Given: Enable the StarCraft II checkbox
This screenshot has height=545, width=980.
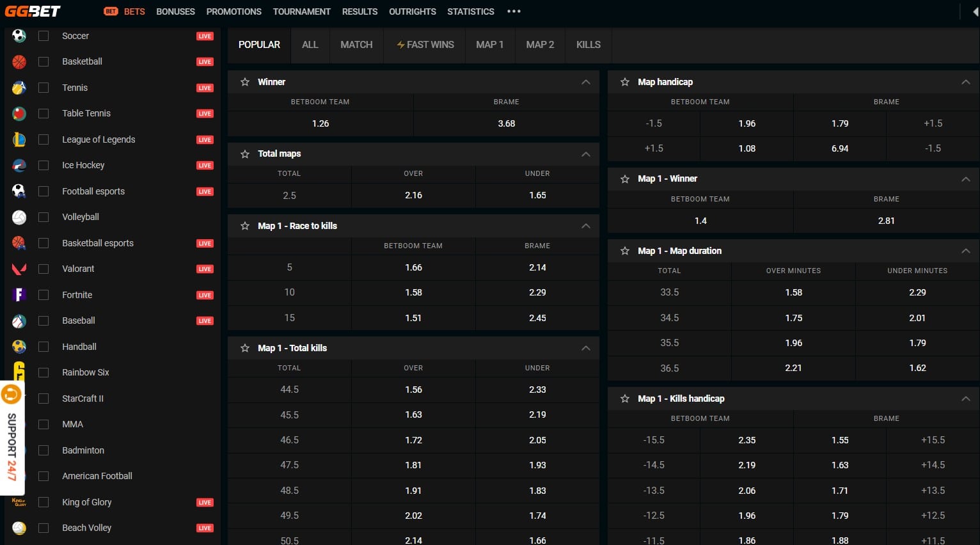Looking at the screenshot, I should coord(43,399).
